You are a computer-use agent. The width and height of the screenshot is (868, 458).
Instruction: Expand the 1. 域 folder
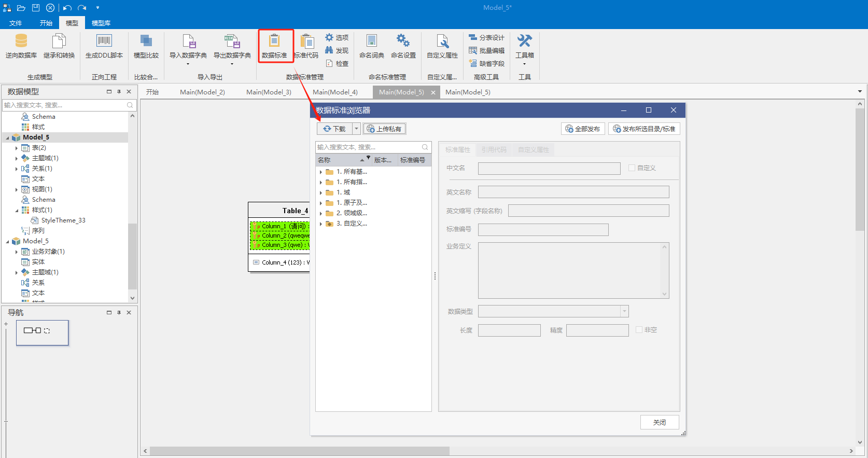(x=321, y=192)
